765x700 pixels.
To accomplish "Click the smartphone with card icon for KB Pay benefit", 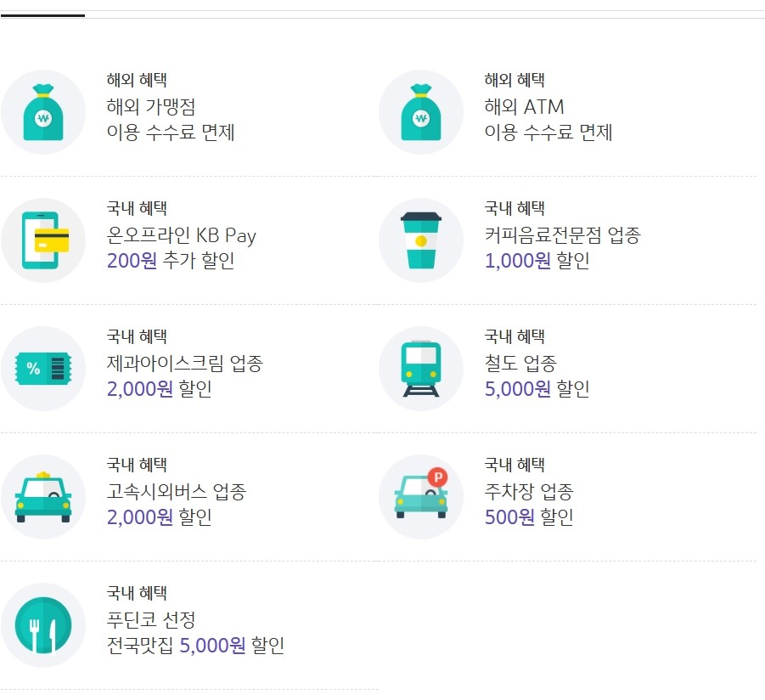I will [x=43, y=240].
